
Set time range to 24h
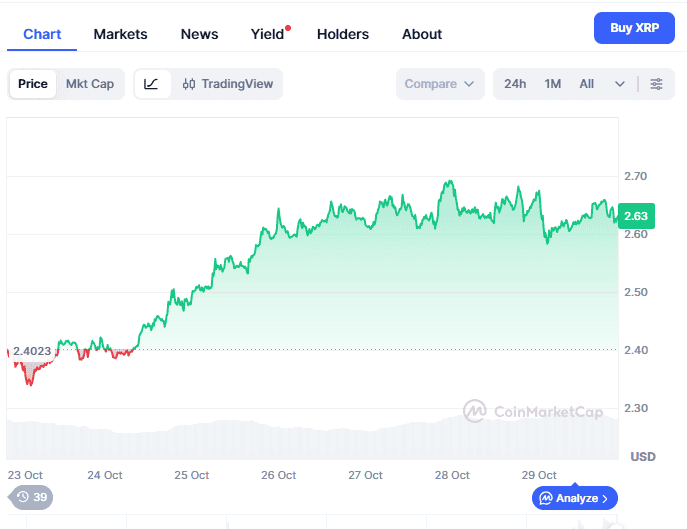(x=515, y=84)
